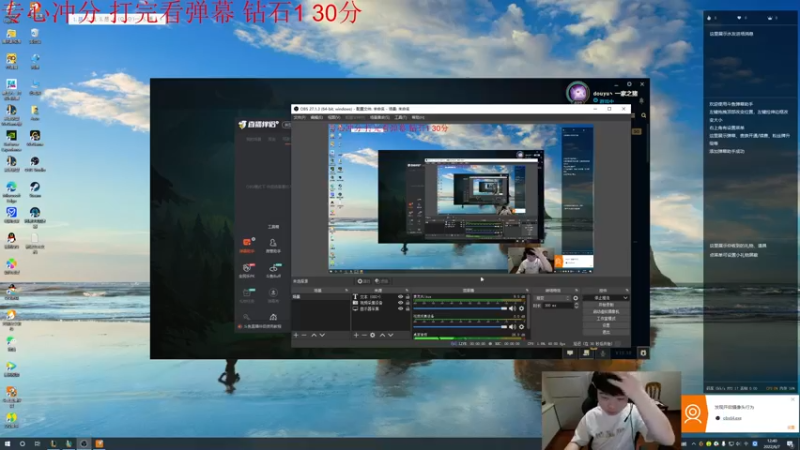Hide the display capture source eye icon
This screenshot has height=450, width=800.
[401, 309]
